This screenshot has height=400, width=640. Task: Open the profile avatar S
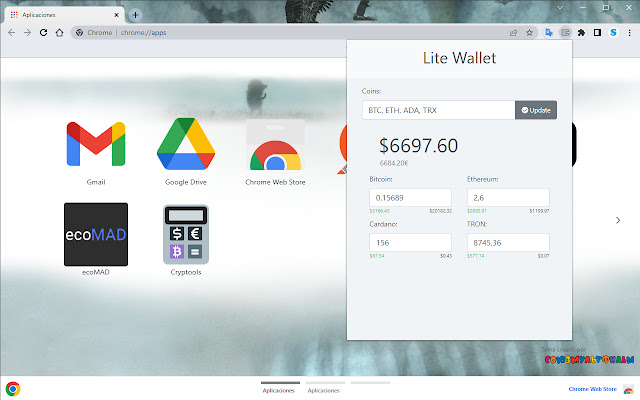click(x=613, y=33)
